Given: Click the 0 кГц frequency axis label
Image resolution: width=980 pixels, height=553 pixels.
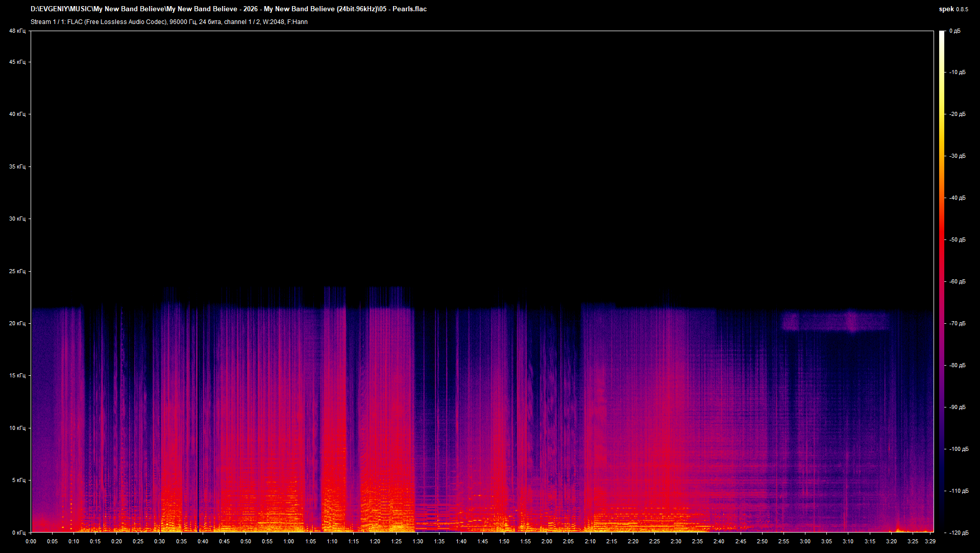Looking at the screenshot, I should (x=18, y=533).
